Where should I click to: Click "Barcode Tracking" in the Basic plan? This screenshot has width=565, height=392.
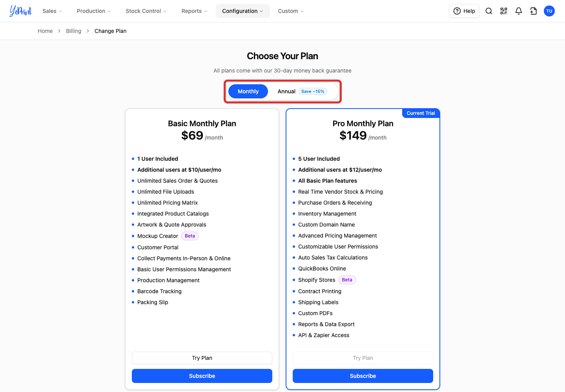point(159,291)
